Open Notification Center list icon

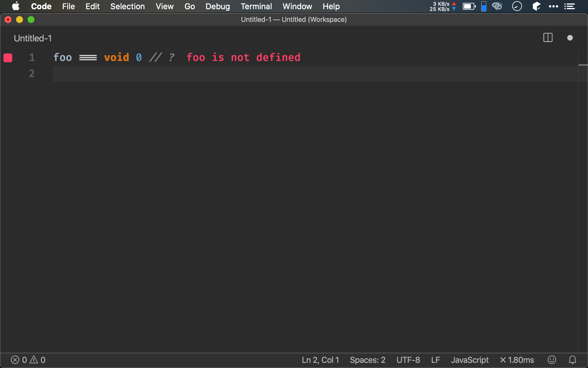click(569, 6)
